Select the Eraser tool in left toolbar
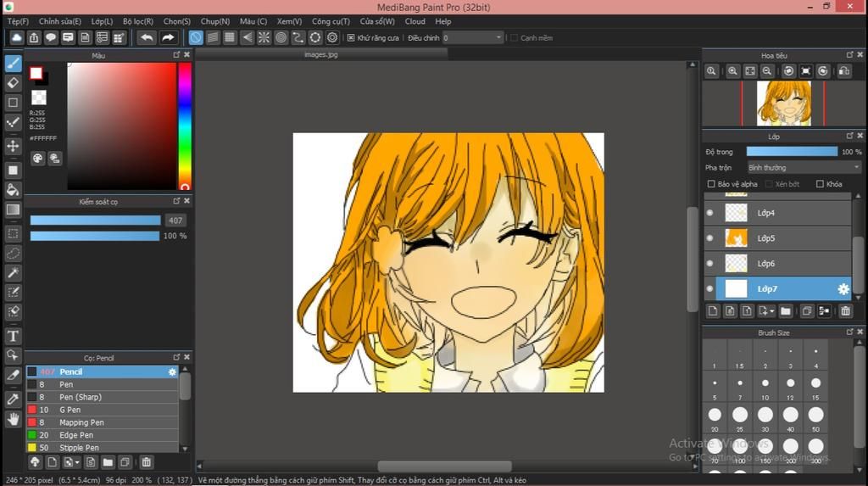 [x=13, y=83]
